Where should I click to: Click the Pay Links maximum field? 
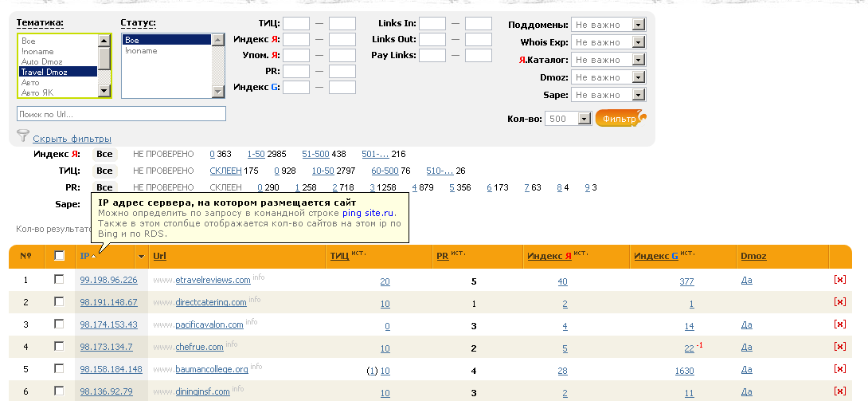(x=479, y=55)
